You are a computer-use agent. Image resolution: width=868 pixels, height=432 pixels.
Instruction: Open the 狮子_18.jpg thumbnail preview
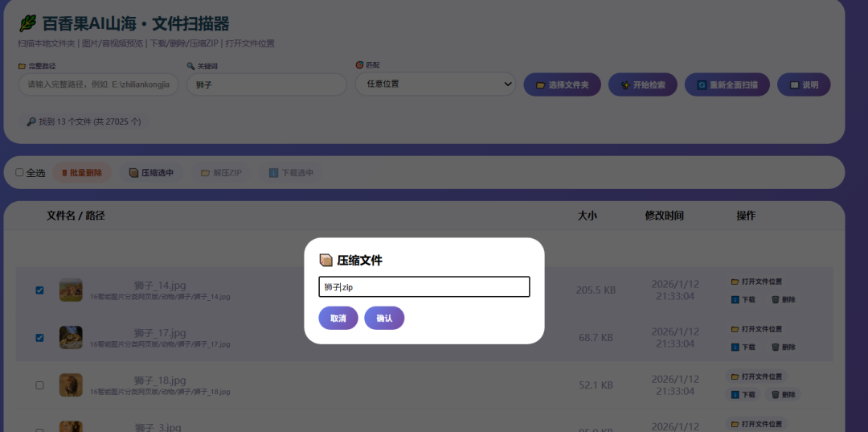tap(71, 385)
